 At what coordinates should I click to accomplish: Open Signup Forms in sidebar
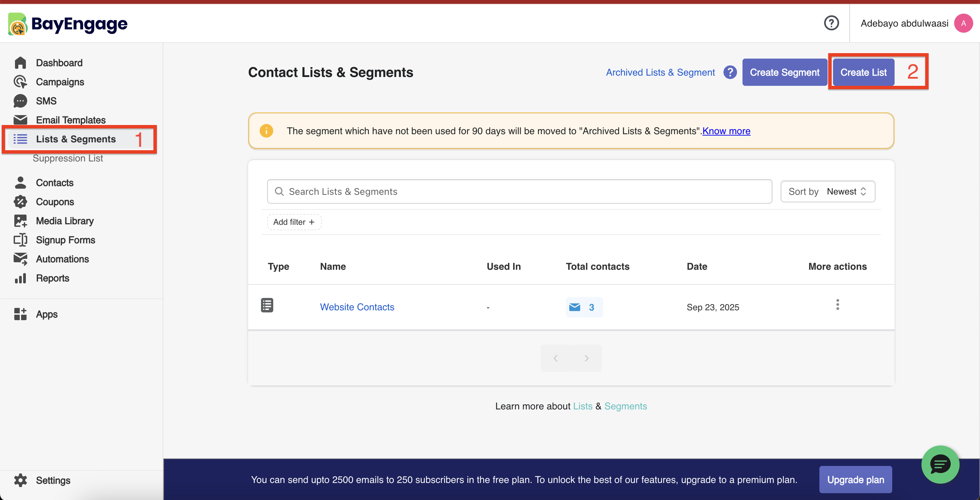65,240
